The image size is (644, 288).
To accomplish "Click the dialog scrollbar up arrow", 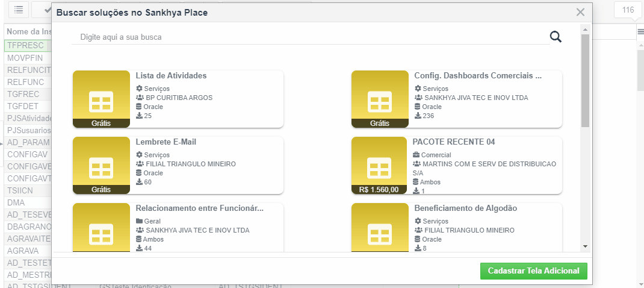I will [x=585, y=28].
